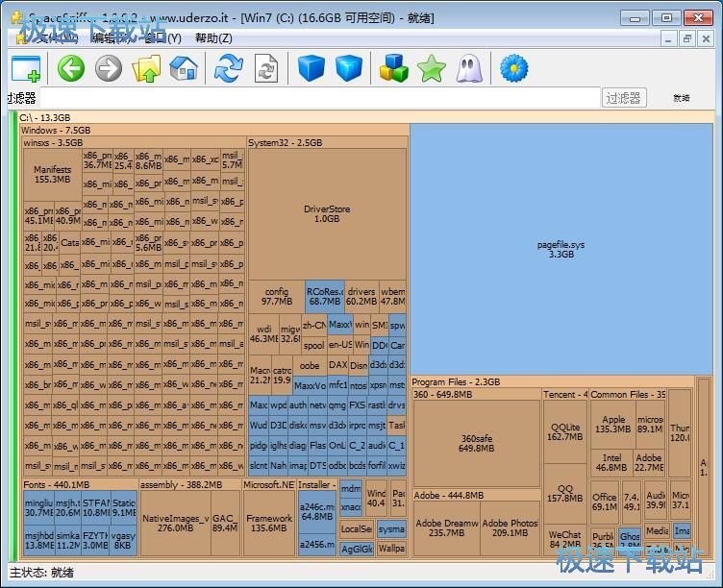Show more detail with wireframe cube
The height and width of the screenshot is (588, 723).
(x=349, y=68)
